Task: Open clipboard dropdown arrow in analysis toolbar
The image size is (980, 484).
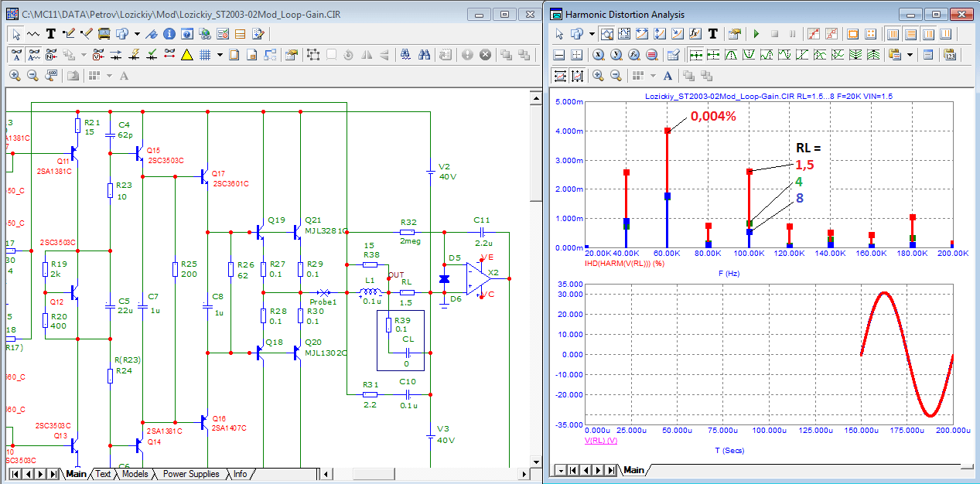Action: [910, 55]
